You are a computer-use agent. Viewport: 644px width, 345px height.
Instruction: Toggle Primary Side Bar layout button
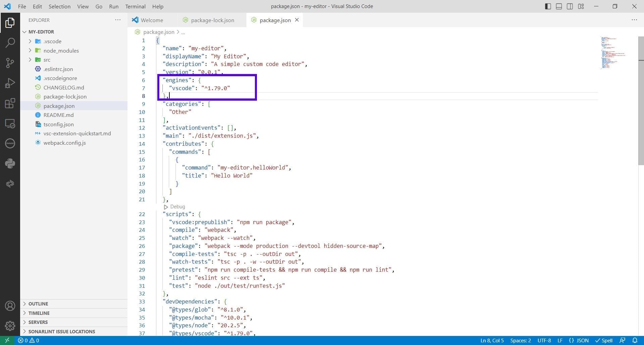(548, 6)
